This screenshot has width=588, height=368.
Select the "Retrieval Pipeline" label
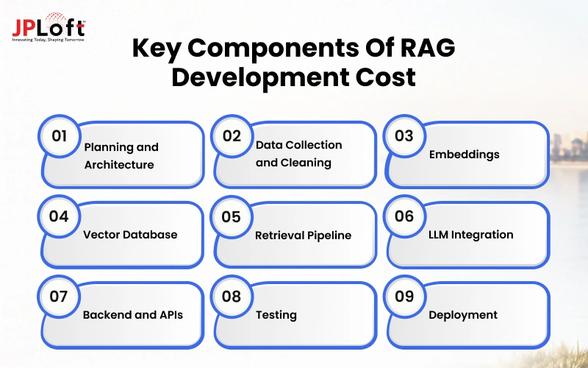pyautogui.click(x=303, y=236)
